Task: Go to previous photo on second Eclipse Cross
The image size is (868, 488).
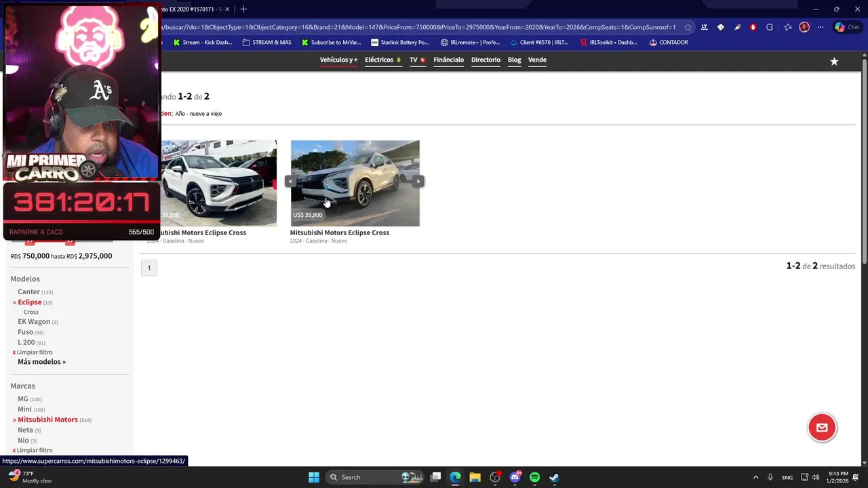Action: point(290,181)
